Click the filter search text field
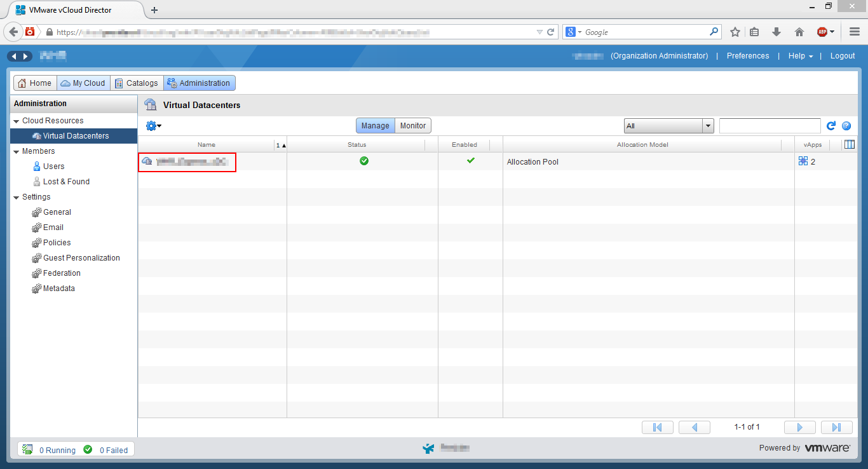Screen dimensions: 868x469 point(770,126)
